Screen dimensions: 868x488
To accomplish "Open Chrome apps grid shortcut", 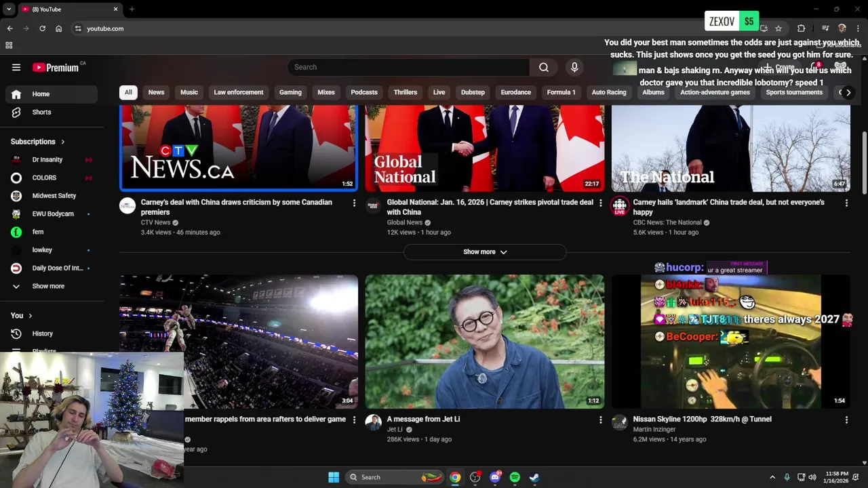I will (9, 45).
